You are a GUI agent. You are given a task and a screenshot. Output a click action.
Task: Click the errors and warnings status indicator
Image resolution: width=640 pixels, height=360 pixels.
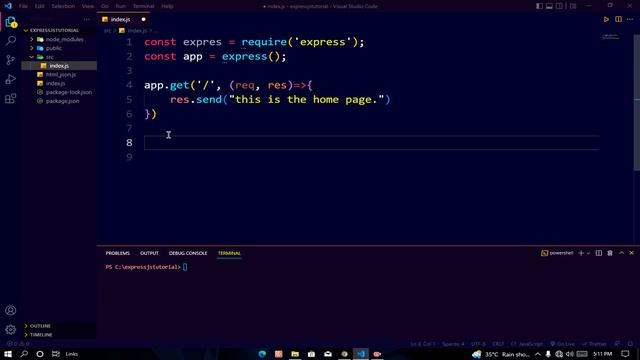18,344
